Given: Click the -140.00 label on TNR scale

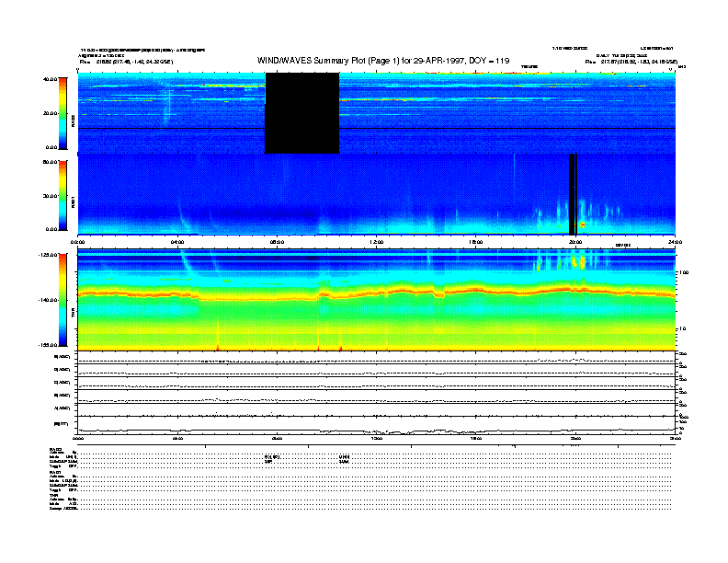Looking at the screenshot, I should coord(48,300).
